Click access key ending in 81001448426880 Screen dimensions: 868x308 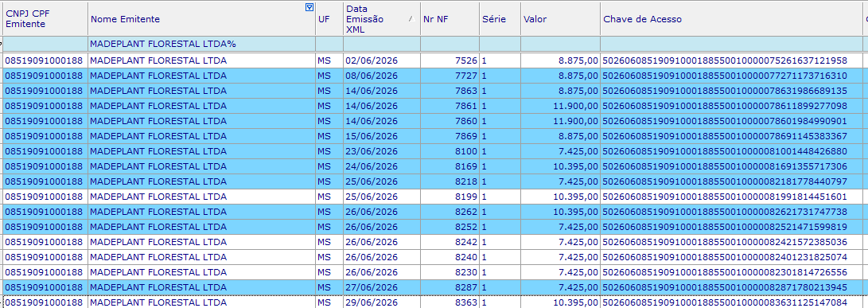click(x=731, y=151)
